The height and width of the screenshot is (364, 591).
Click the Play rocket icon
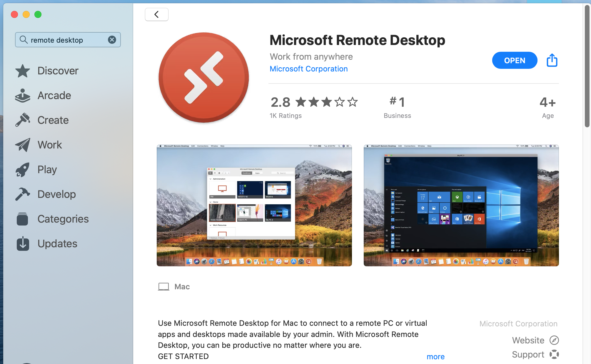click(23, 170)
